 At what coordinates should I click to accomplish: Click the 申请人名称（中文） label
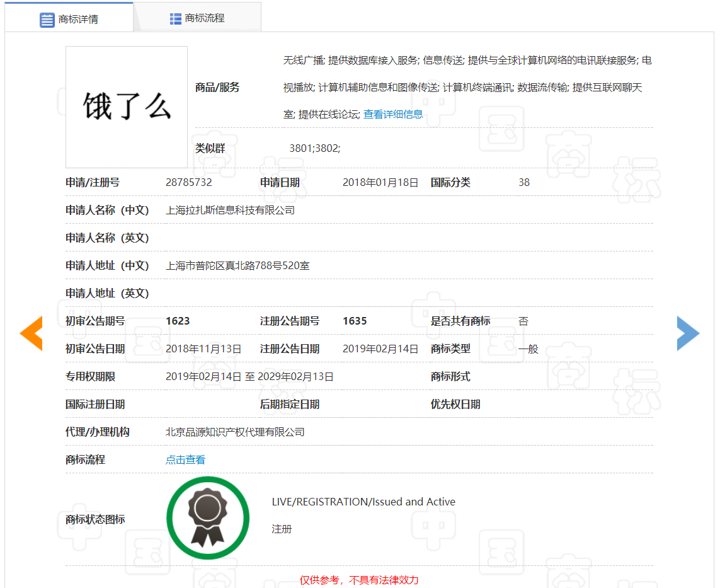pos(107,210)
